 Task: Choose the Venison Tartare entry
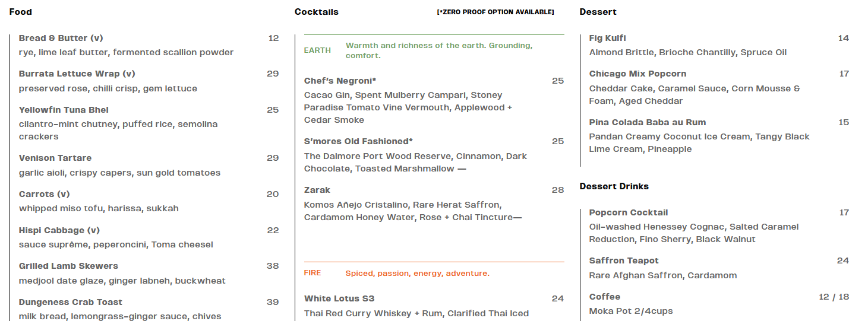point(55,158)
